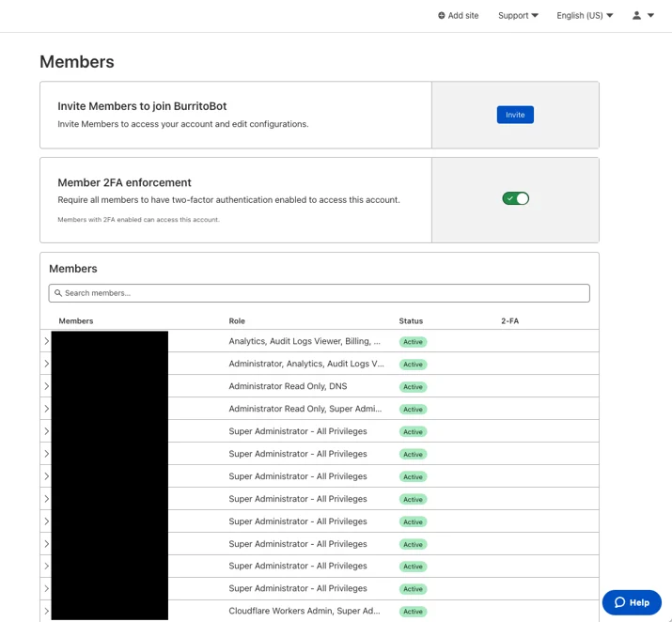Open the Help chat button
This screenshot has width=672, height=622.
coord(632,602)
